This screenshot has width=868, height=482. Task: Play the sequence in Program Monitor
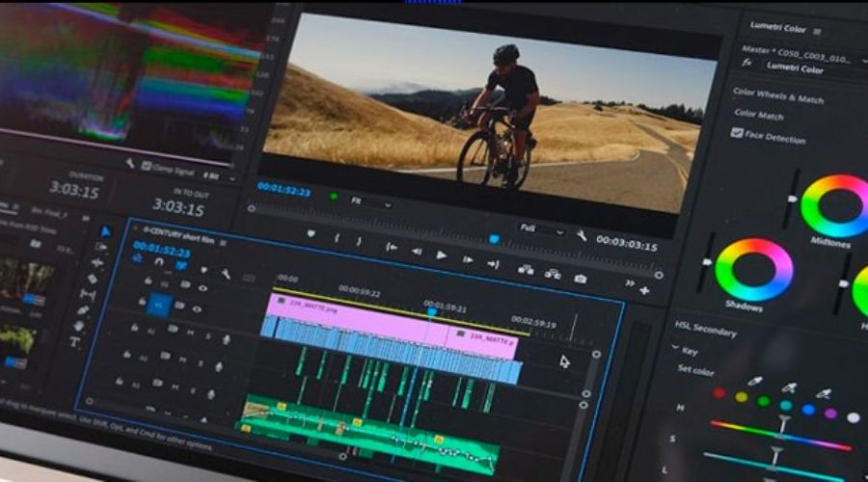click(x=441, y=255)
